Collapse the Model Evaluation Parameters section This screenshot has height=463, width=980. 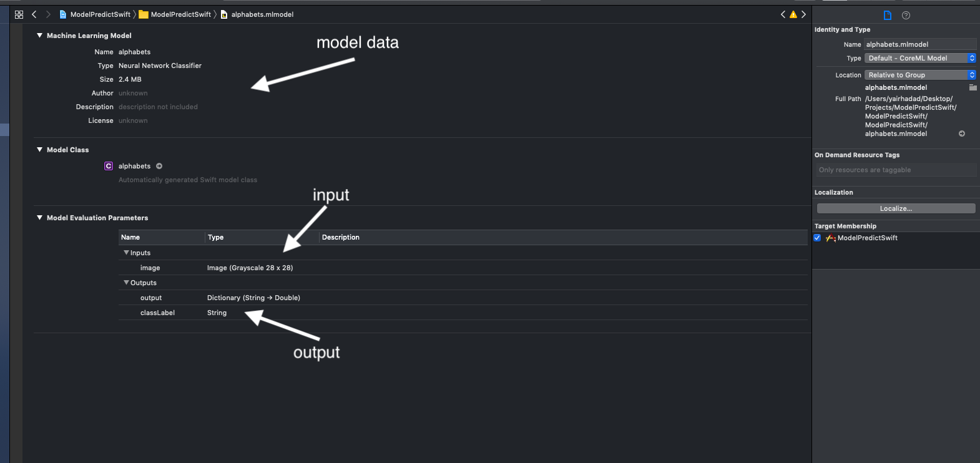click(x=39, y=218)
